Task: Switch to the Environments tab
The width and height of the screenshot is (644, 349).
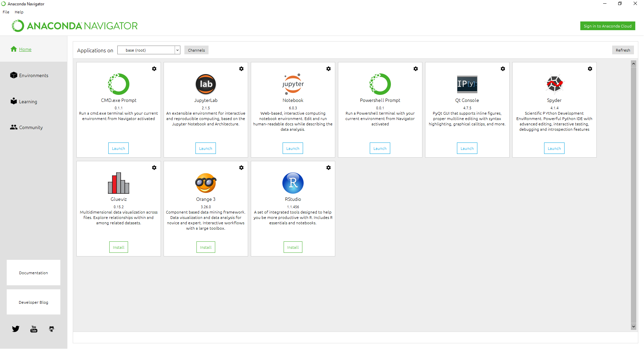Action: 34,75
